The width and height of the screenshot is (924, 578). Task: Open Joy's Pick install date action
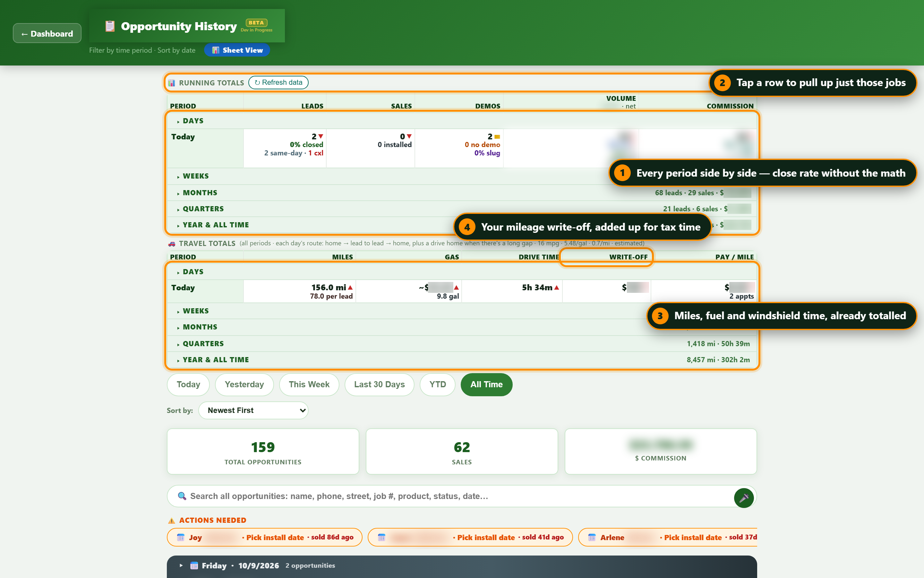(265, 537)
